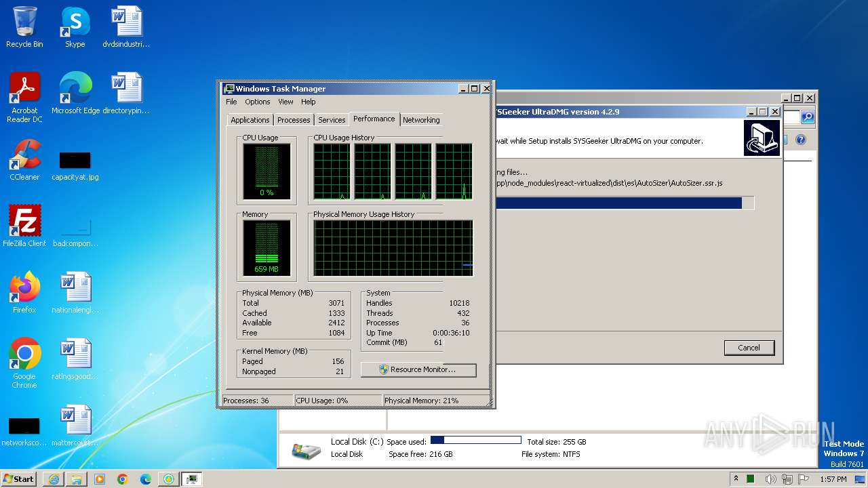Open Resource Monitor from Task Manager
The height and width of the screenshot is (488, 868).
pyautogui.click(x=418, y=369)
